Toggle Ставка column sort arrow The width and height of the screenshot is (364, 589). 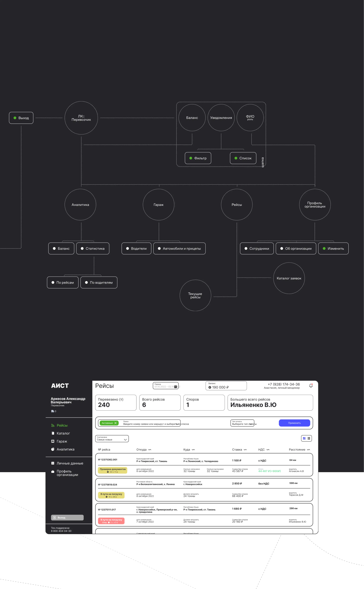[245, 450]
